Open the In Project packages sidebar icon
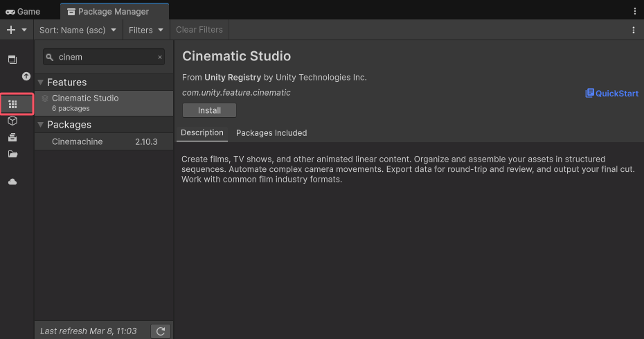Viewport: 644px width, 339px height. coord(12,59)
